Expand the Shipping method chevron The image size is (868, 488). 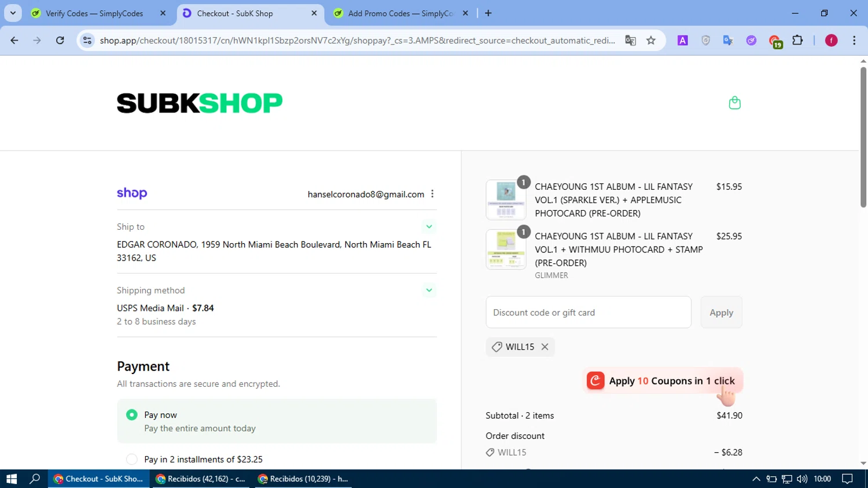429,290
